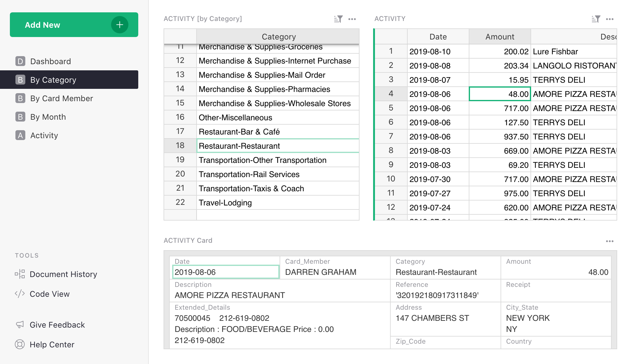Viewport: 632px width, 364px height.
Task: Go to the Activity page
Action: tap(44, 135)
